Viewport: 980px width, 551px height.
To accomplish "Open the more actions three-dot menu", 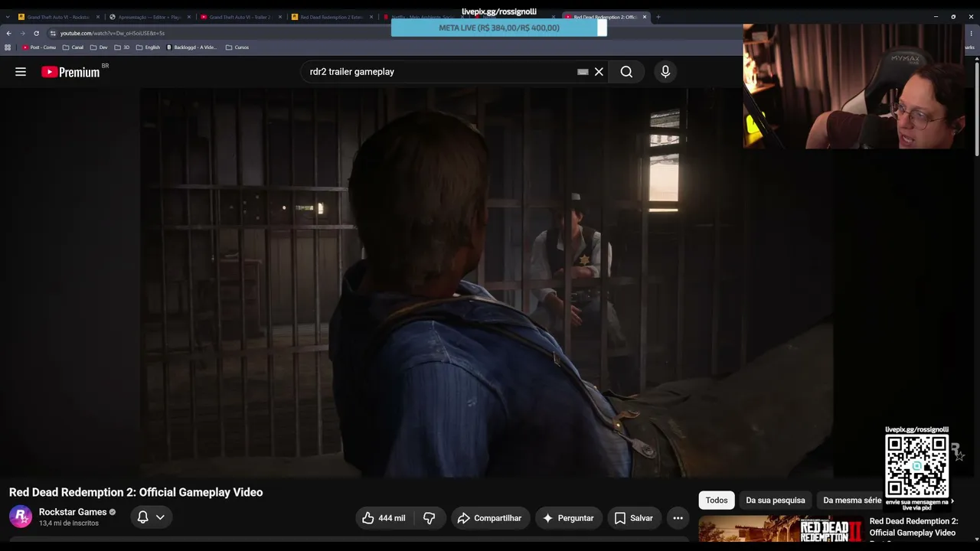I will click(678, 518).
